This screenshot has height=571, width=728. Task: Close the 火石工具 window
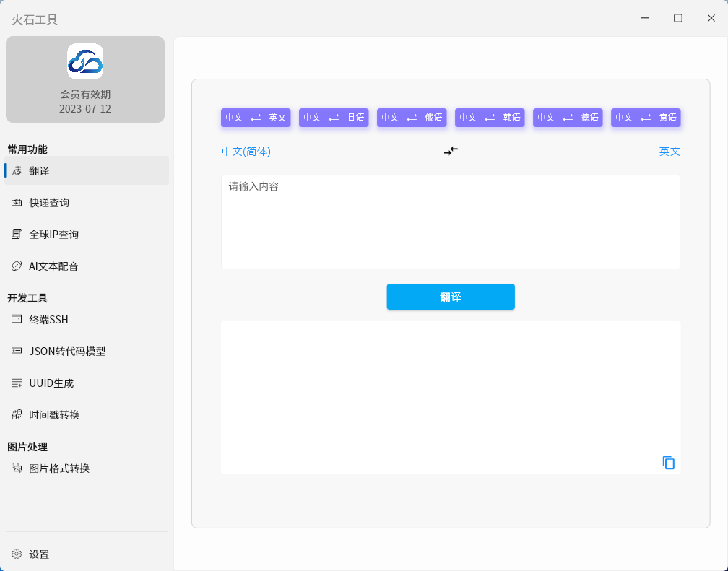(x=711, y=18)
